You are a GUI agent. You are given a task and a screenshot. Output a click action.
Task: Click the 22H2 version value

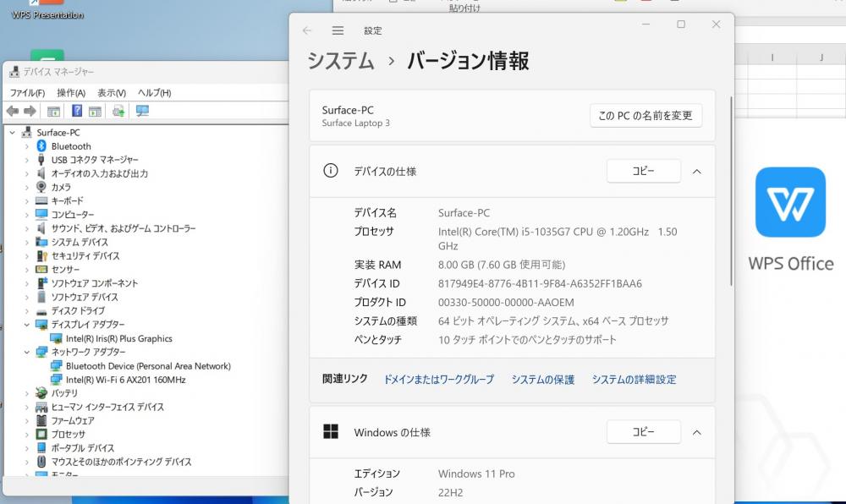coord(451,493)
